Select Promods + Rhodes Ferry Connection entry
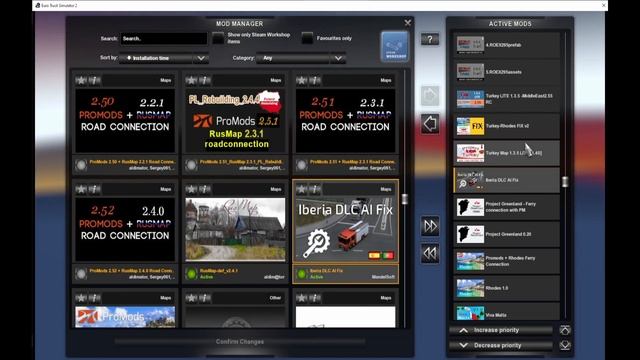This screenshot has width=640, height=360. (x=507, y=261)
